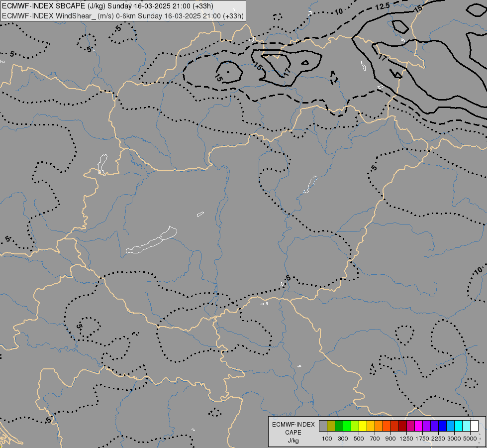Click the ECMWF-INDEX label in the legend
The image size is (487, 448).
click(x=293, y=425)
